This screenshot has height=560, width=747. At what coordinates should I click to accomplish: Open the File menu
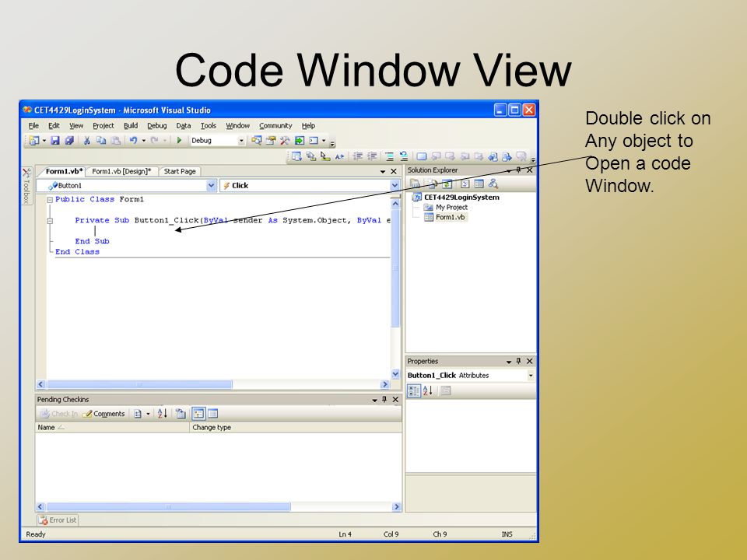33,126
